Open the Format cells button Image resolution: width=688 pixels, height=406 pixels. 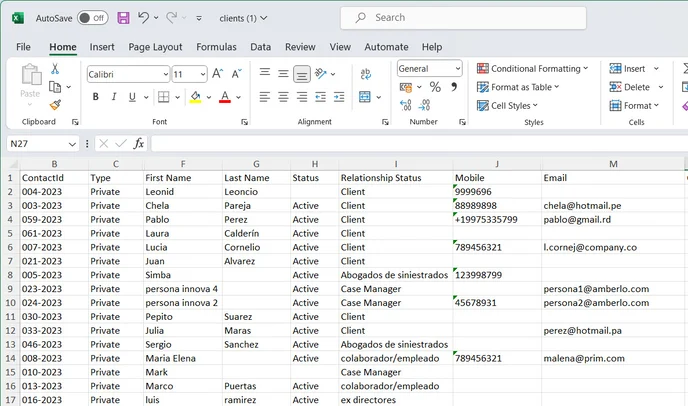pyautogui.click(x=634, y=106)
